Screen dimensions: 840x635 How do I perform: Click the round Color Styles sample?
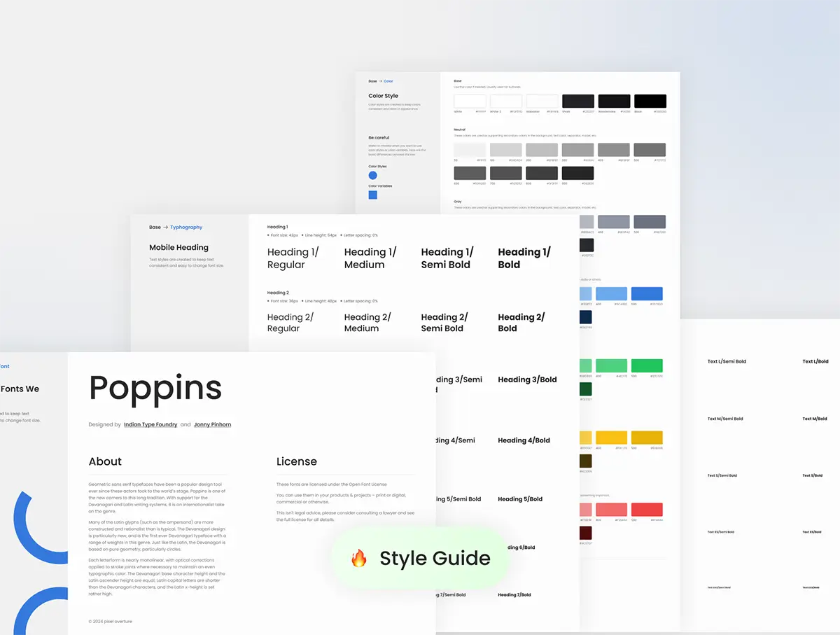point(372,175)
